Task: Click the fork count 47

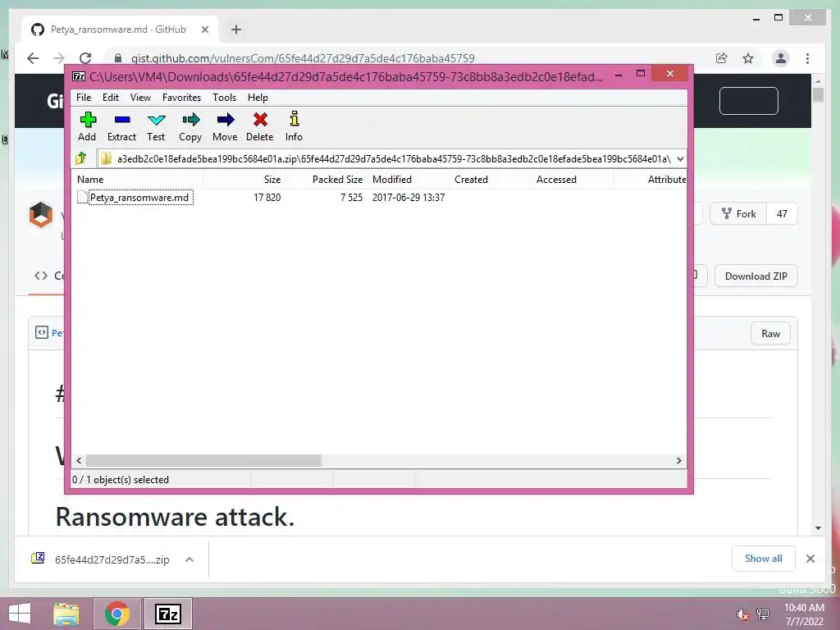Action: (x=782, y=214)
